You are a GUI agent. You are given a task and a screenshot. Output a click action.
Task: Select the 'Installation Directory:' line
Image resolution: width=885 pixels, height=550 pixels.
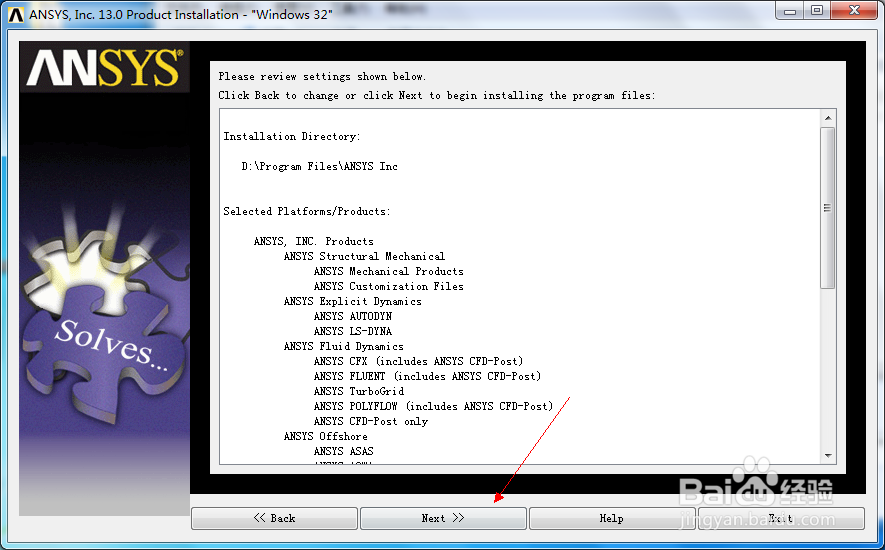click(291, 136)
